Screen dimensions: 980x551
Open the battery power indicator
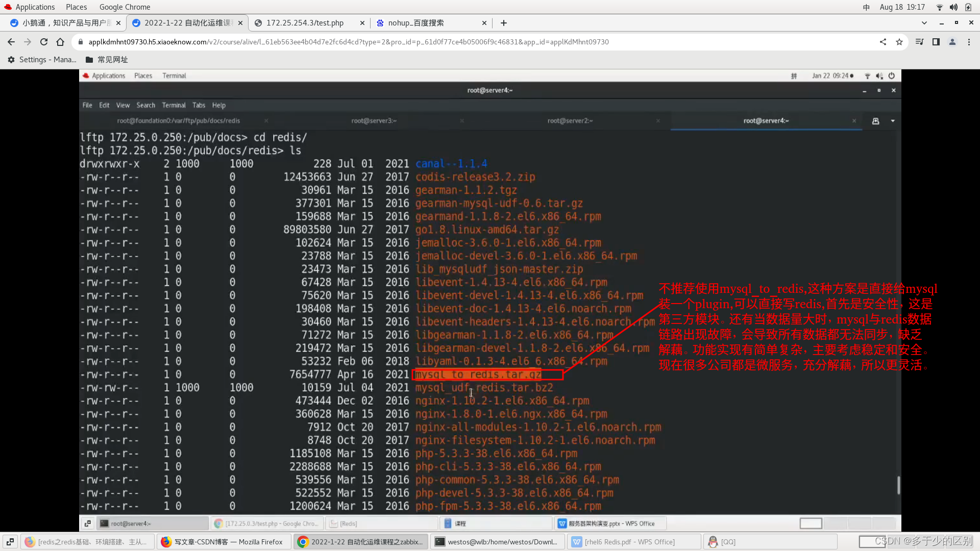(968, 7)
